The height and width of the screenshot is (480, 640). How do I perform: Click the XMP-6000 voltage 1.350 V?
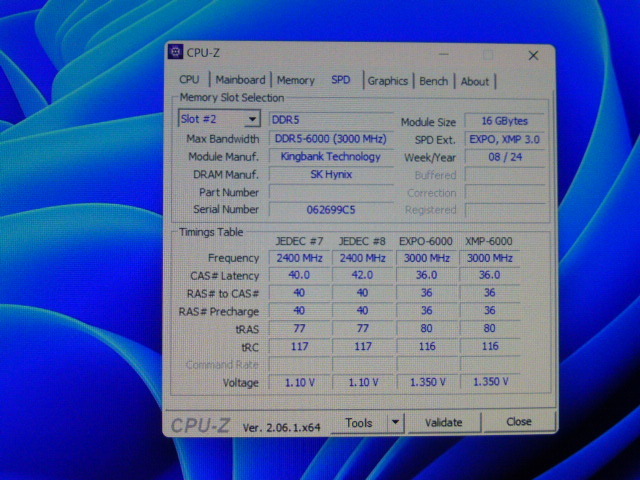(490, 382)
